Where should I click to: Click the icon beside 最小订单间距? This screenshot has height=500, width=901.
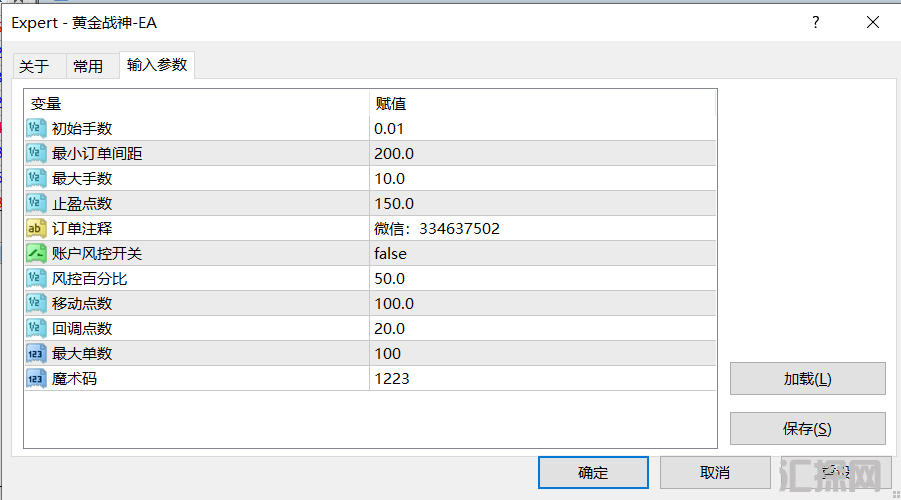pos(36,153)
